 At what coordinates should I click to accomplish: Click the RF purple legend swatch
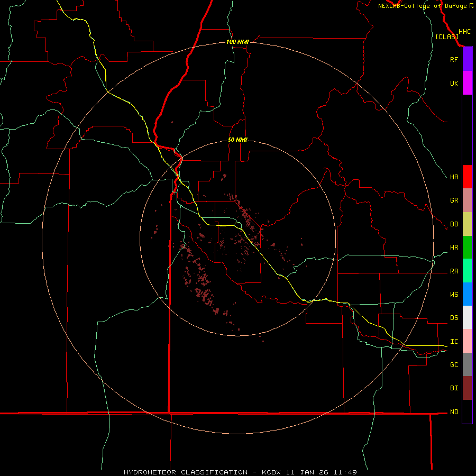pos(467,59)
